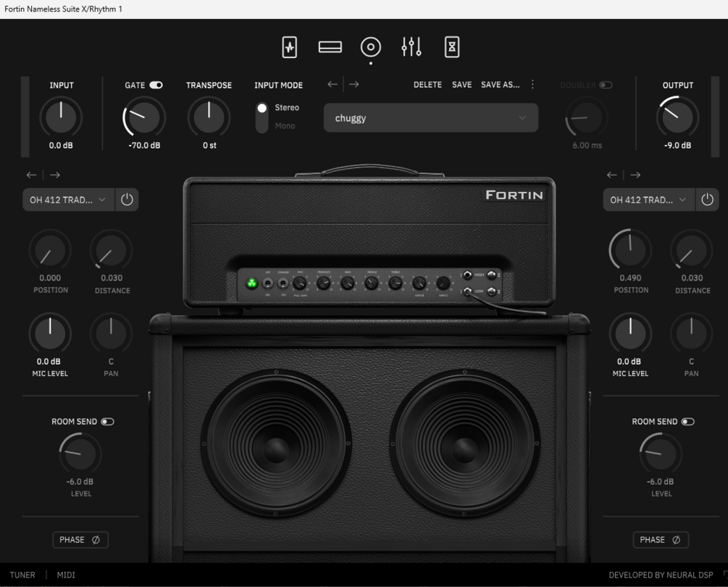Image resolution: width=728 pixels, height=587 pixels.
Task: Open the hourglass post-effects section icon
Action: tap(452, 47)
